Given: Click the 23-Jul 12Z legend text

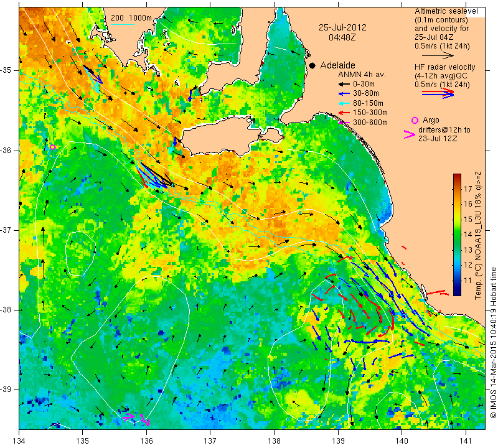Looking at the screenshot, I should pyautogui.click(x=437, y=139).
